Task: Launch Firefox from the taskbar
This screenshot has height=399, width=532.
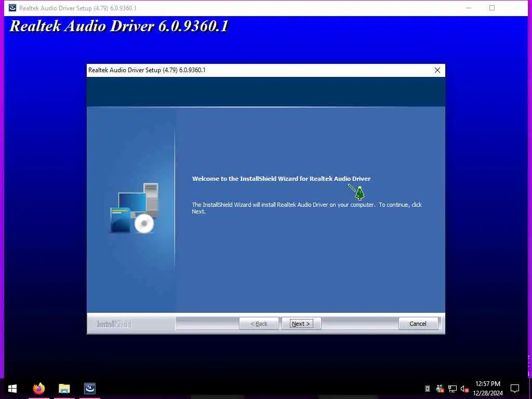Action: pyautogui.click(x=38, y=389)
